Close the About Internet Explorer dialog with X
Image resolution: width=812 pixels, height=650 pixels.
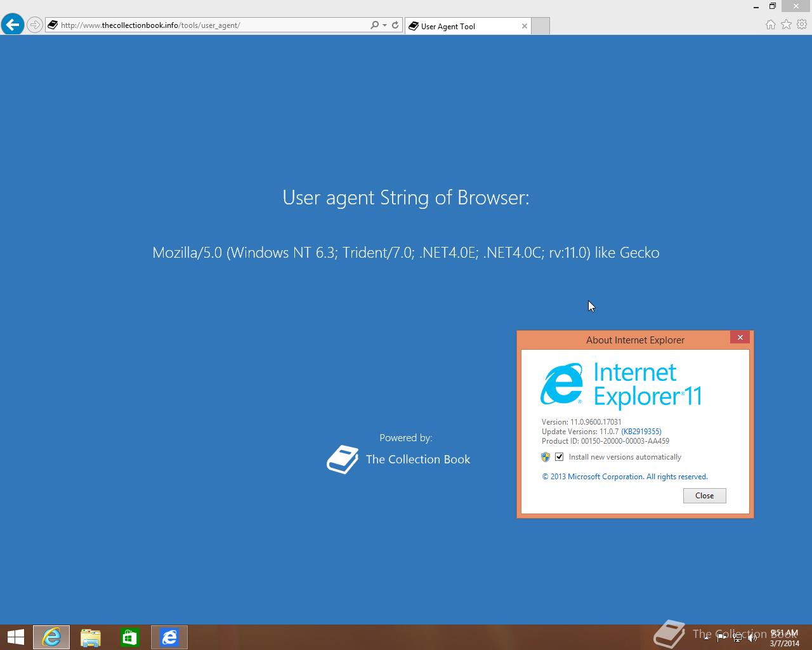point(740,338)
